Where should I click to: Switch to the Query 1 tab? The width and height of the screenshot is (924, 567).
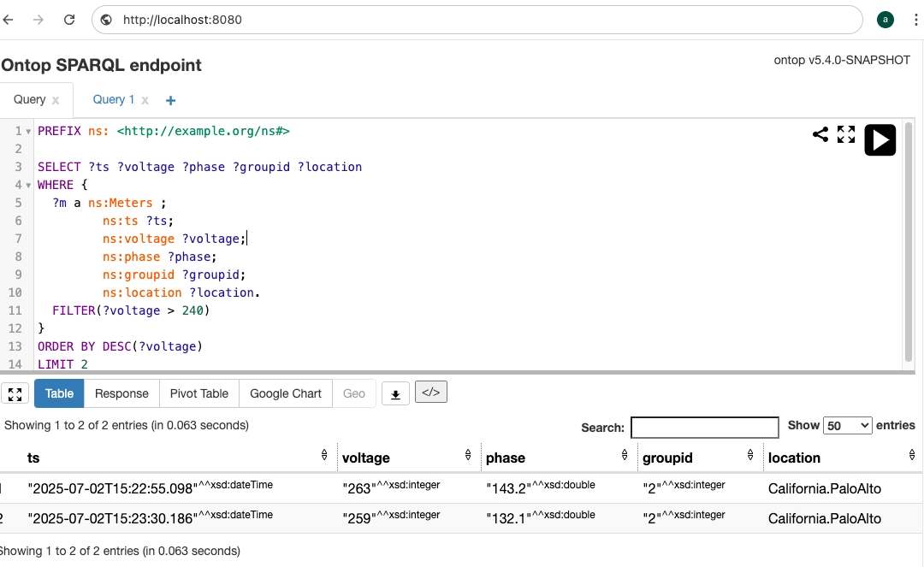114,99
